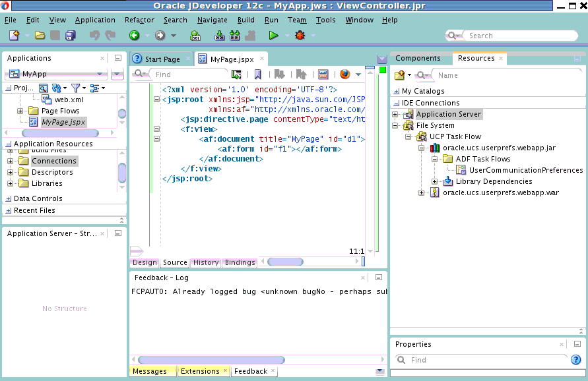Open the Forward history dropdown arrow
This screenshot has width=588, height=381.
(174, 36)
